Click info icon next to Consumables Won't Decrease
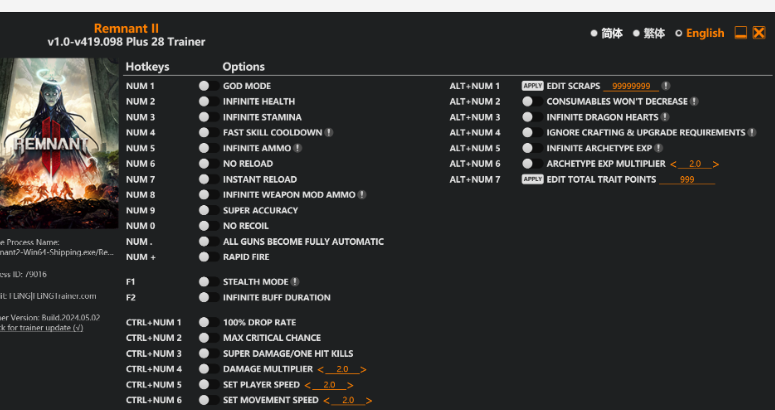This screenshot has height=410, width=775. click(694, 102)
